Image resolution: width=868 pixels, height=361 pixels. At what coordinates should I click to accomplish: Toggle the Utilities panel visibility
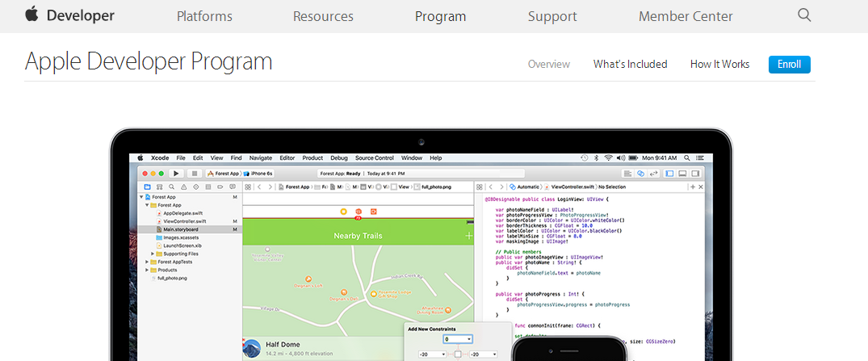pos(695,174)
